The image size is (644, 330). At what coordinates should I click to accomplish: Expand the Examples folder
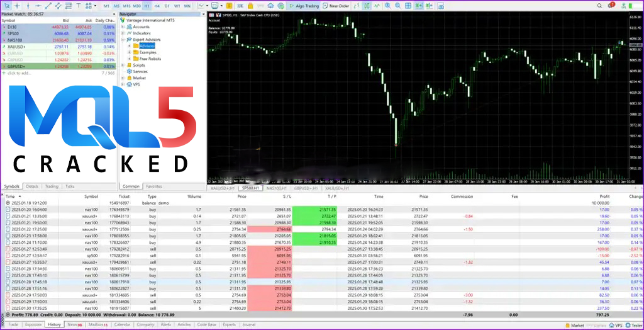pyautogui.click(x=130, y=52)
